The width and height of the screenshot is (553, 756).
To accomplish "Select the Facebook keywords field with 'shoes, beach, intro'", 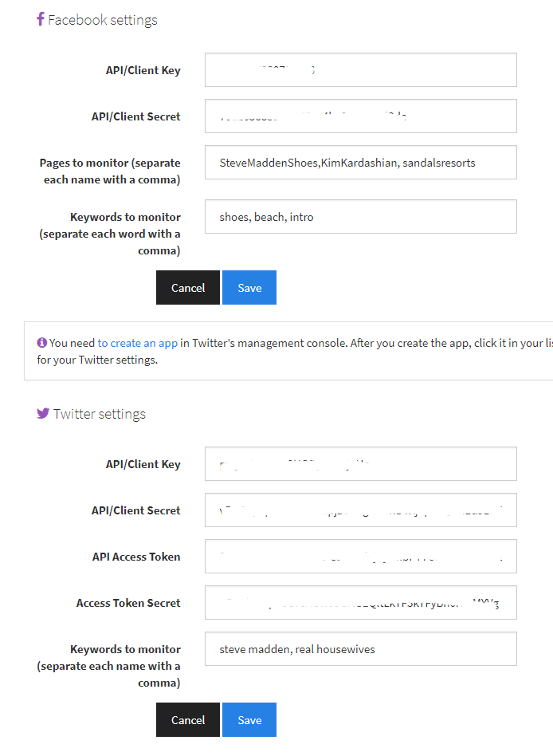I will pos(360,217).
